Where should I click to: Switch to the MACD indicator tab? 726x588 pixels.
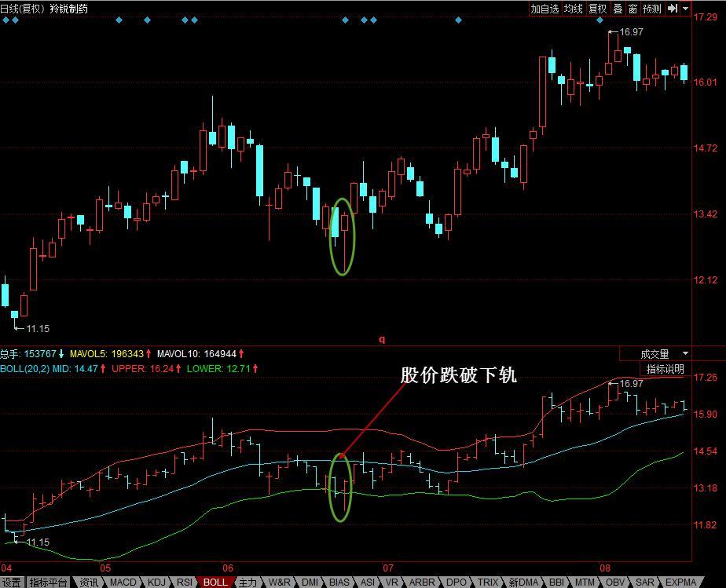click(x=123, y=582)
